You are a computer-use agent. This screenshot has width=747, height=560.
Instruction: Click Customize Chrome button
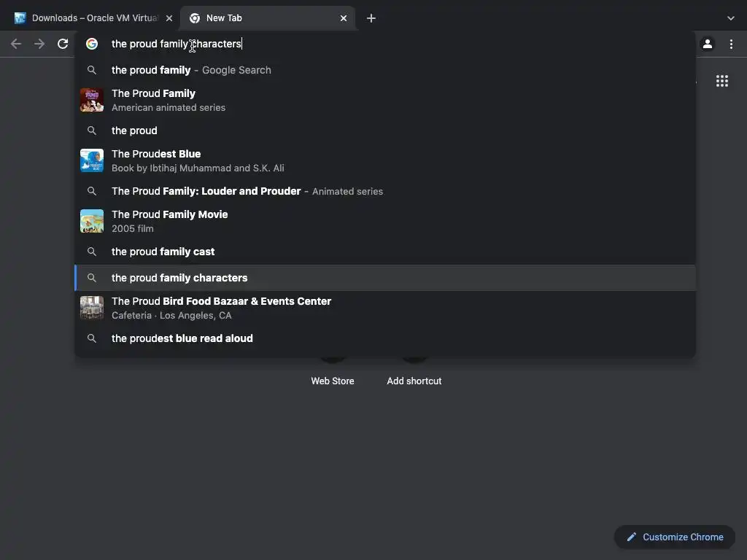click(x=675, y=537)
